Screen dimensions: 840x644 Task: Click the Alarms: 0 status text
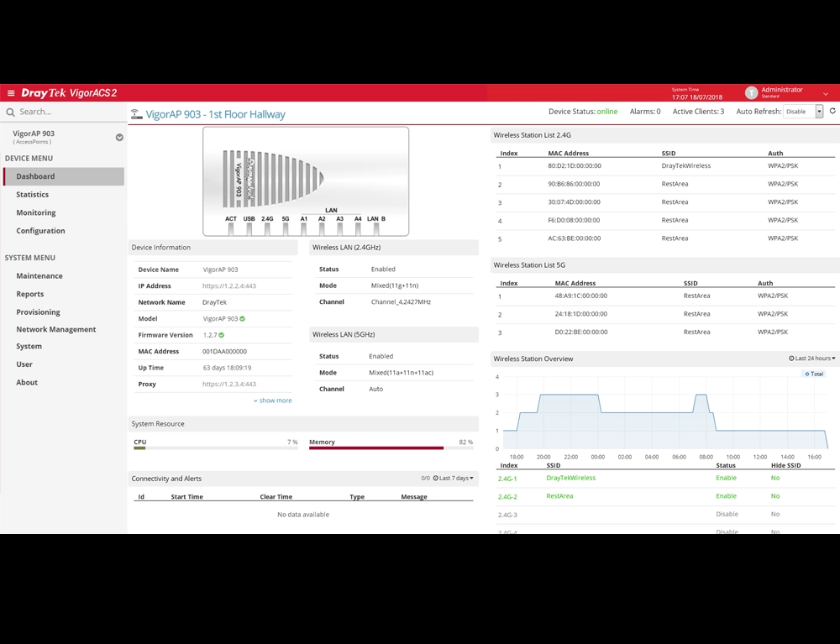[x=645, y=112]
